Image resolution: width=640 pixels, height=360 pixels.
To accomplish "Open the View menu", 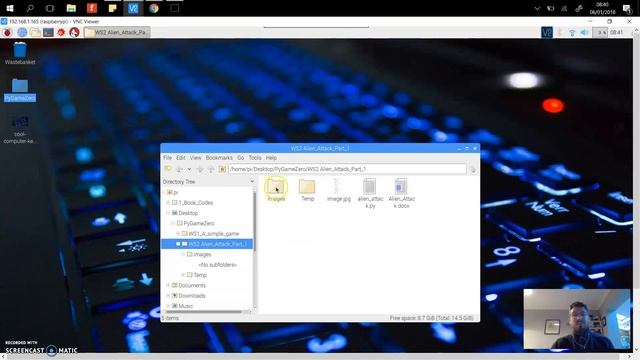I will (x=196, y=158).
